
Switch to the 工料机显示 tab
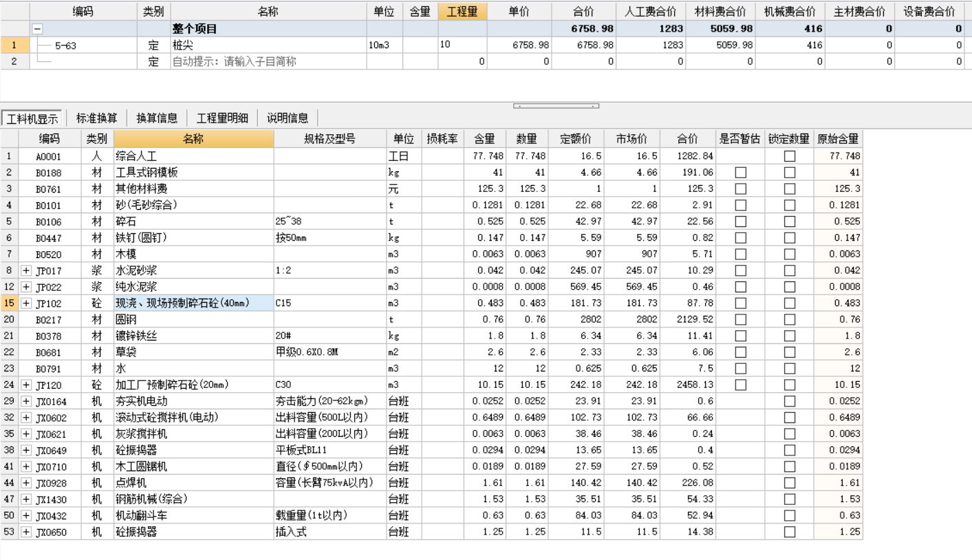click(33, 118)
